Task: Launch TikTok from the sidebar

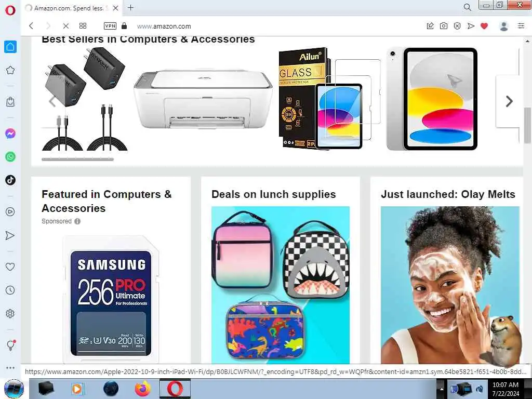Action: tap(10, 180)
